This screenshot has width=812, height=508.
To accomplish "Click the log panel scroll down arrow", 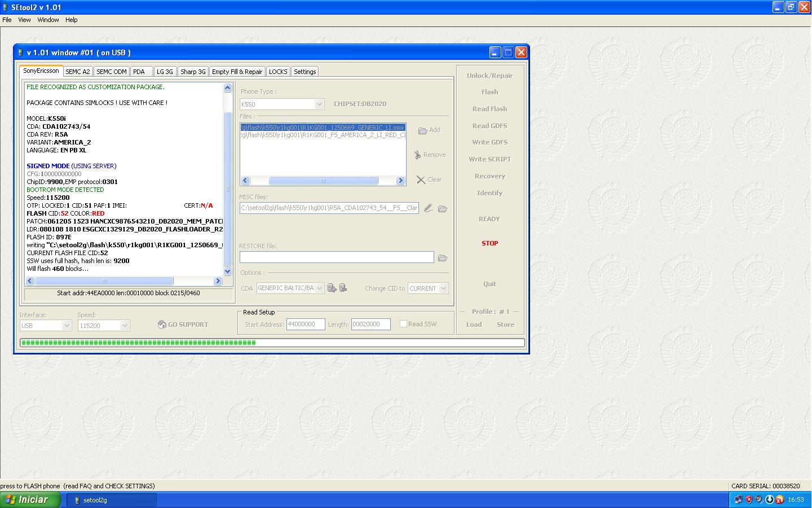I will [228, 271].
